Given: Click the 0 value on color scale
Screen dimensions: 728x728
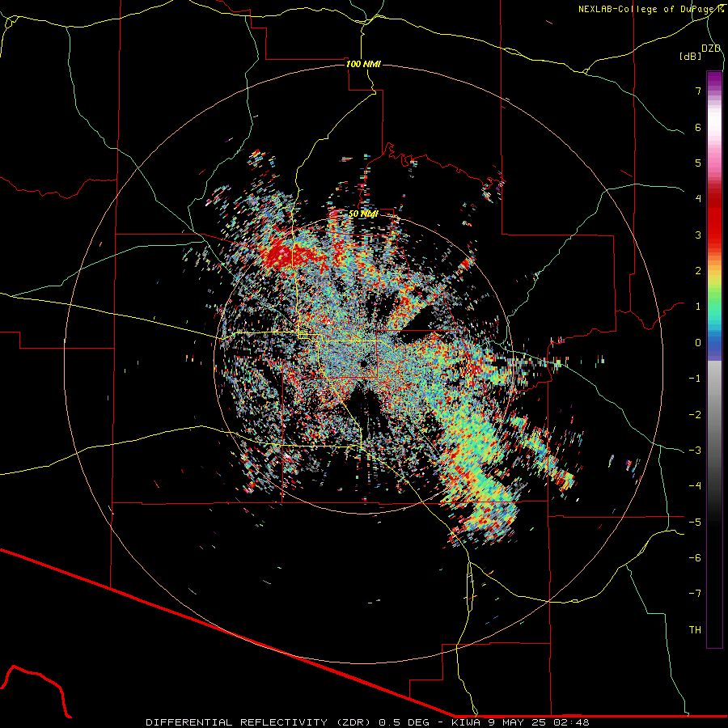Looking at the screenshot, I should point(698,343).
